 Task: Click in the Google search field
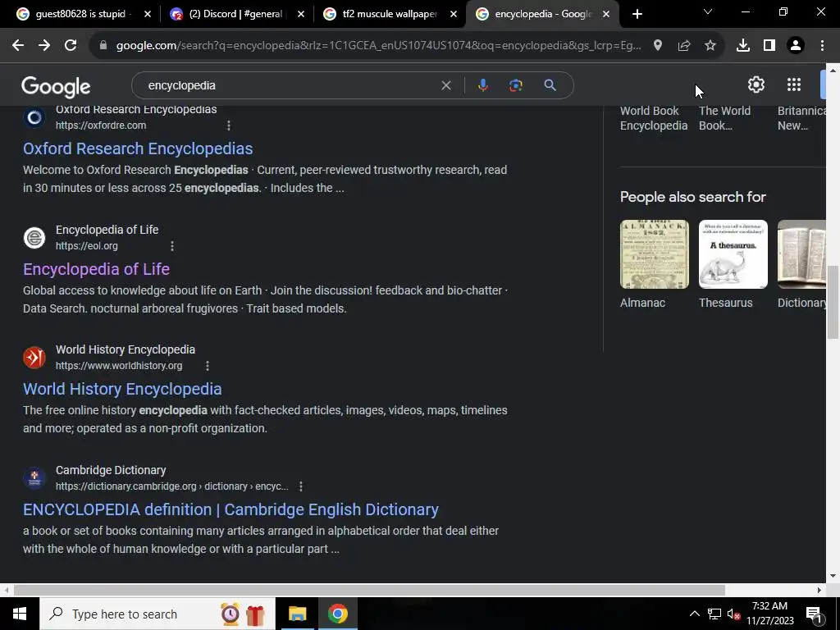290,85
